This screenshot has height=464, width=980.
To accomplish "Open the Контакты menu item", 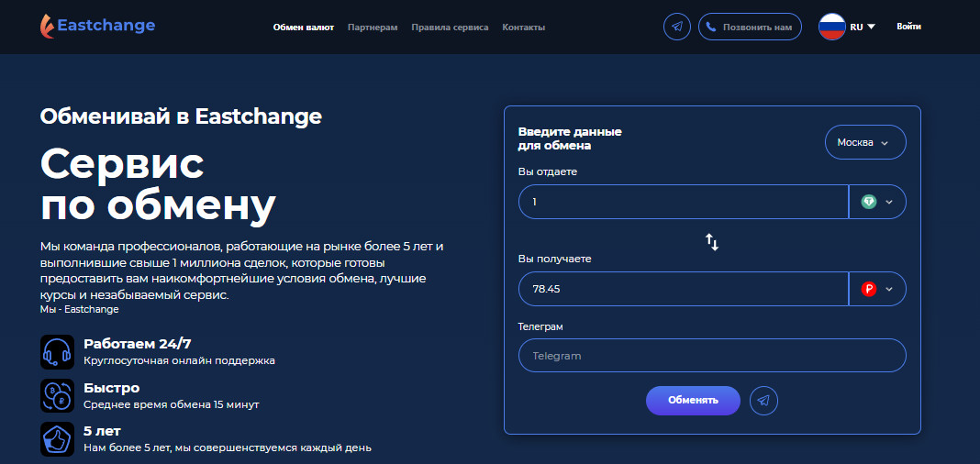I will pos(524,28).
